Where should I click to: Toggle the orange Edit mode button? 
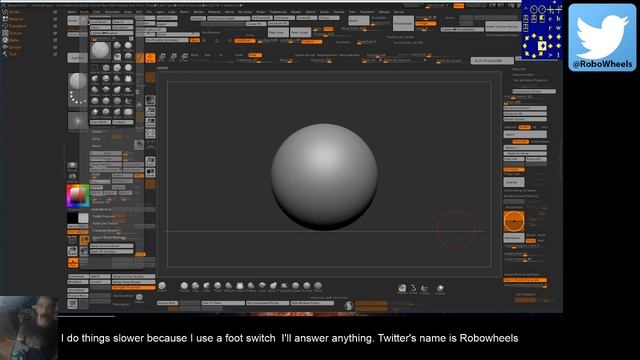140,58
